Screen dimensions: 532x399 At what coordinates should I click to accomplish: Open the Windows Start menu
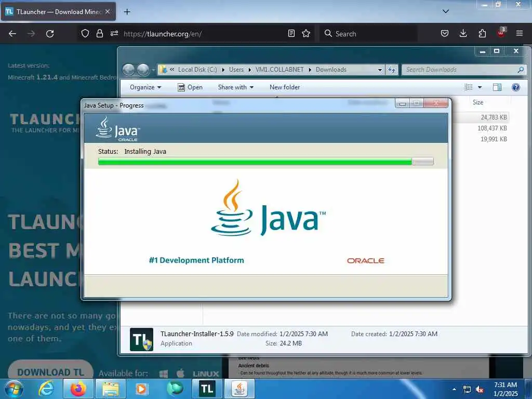[x=14, y=389]
